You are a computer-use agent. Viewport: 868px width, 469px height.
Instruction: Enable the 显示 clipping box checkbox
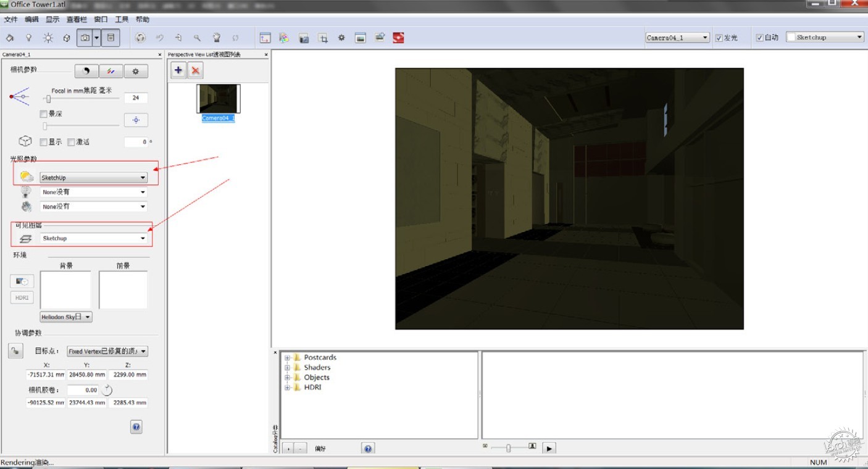point(43,142)
